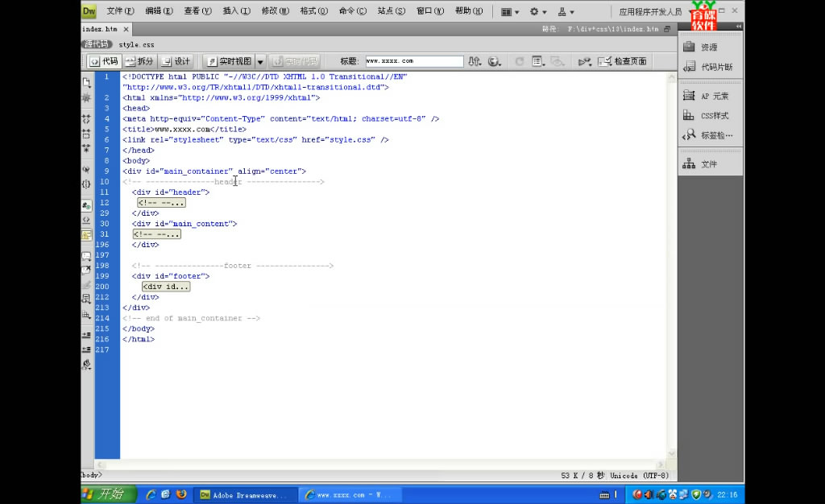Open the Edit menu

pos(159,11)
